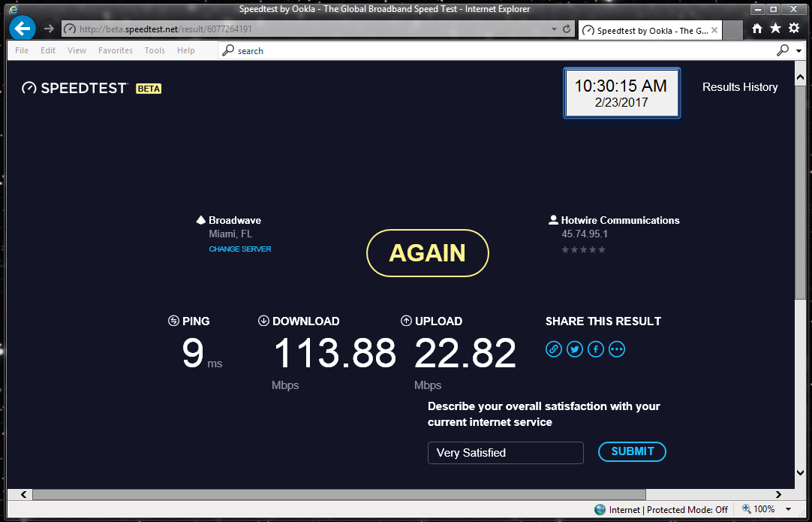Submit the satisfaction rating
Screen dimensions: 812x522
(632, 451)
